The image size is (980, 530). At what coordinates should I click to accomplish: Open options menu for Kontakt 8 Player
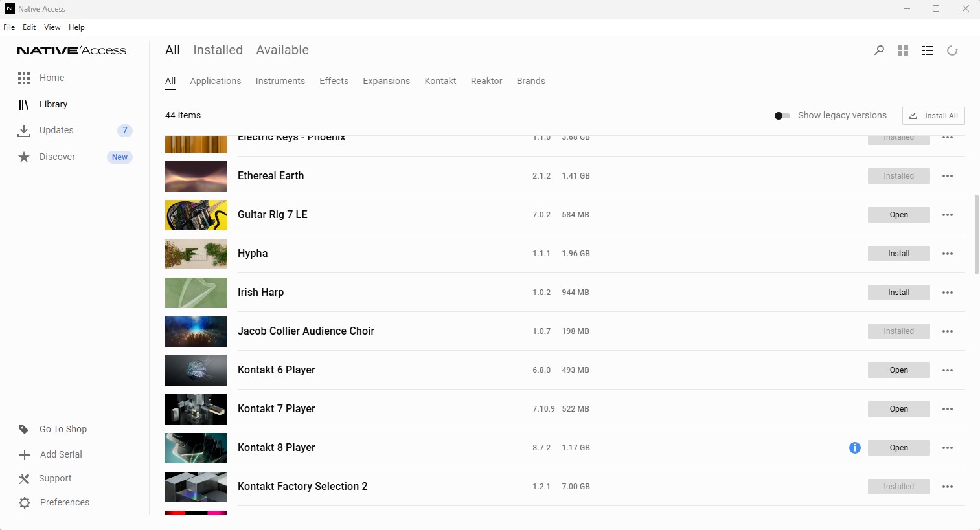[948, 447]
